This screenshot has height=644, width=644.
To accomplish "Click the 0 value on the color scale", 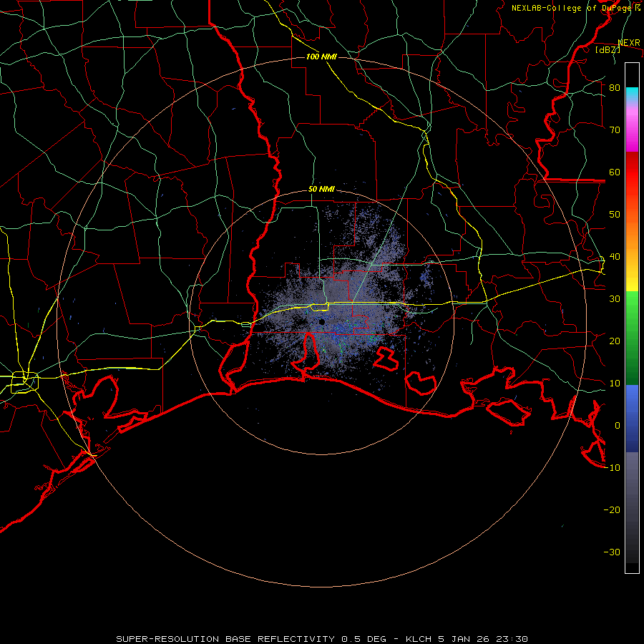I will 618,426.
